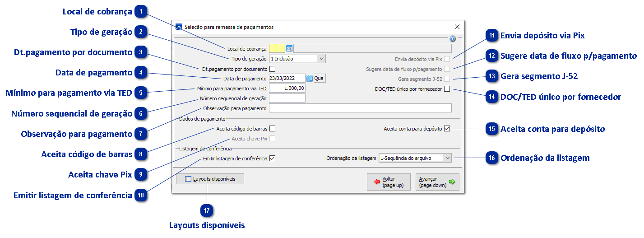Click the dialog's title bar application icon
Viewport: 644px width, 238px height.
179,27
